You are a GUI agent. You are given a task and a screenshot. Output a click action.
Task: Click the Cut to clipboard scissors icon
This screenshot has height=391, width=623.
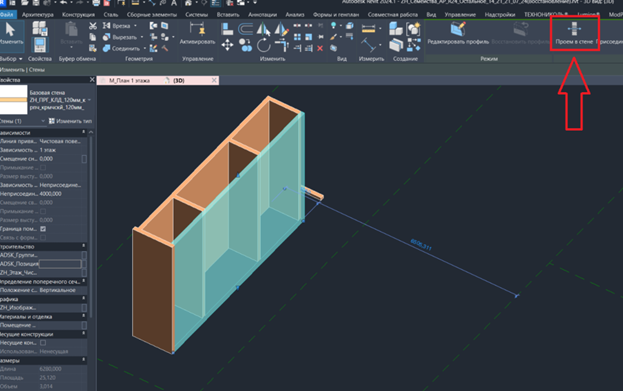[x=93, y=26]
